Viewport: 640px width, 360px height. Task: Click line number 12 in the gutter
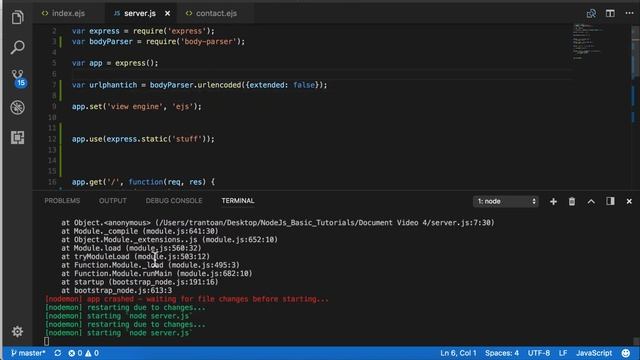(x=52, y=139)
